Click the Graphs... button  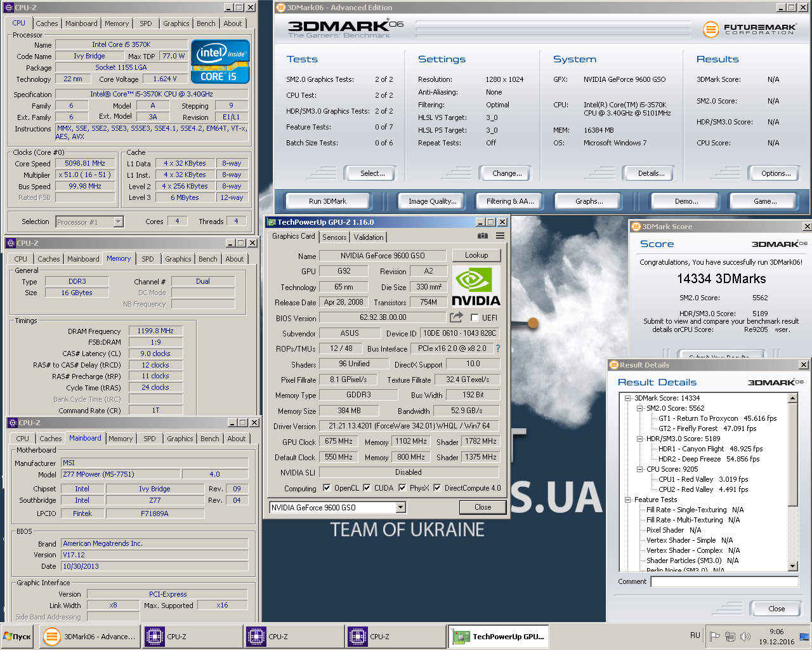point(589,201)
